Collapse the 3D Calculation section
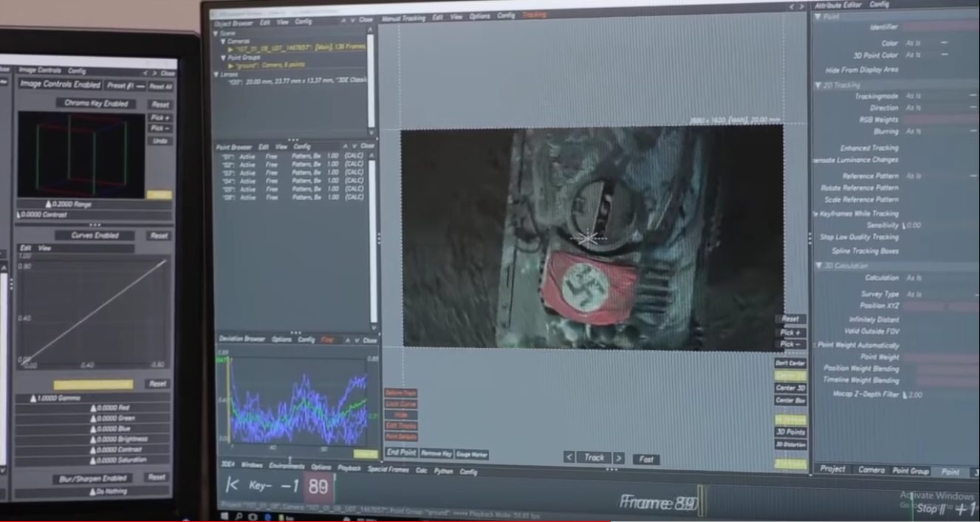The width and height of the screenshot is (980, 522). (x=819, y=265)
